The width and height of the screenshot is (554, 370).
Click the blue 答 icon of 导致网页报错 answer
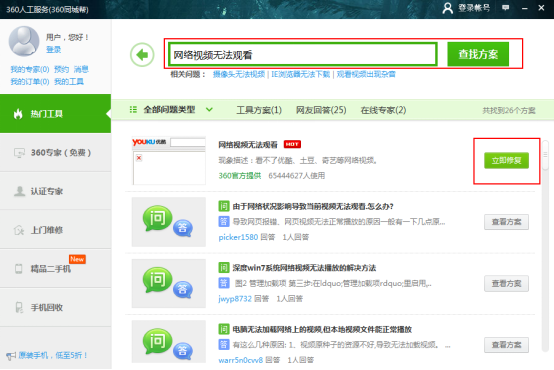pos(224,222)
